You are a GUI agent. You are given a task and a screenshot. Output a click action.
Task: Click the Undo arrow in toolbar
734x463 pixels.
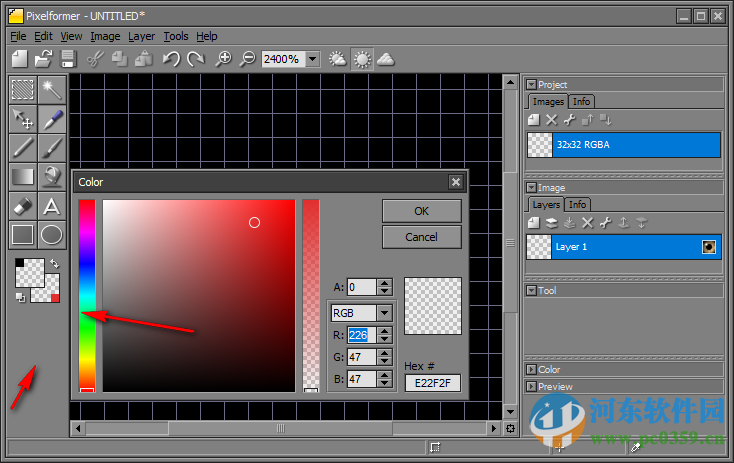coord(171,59)
